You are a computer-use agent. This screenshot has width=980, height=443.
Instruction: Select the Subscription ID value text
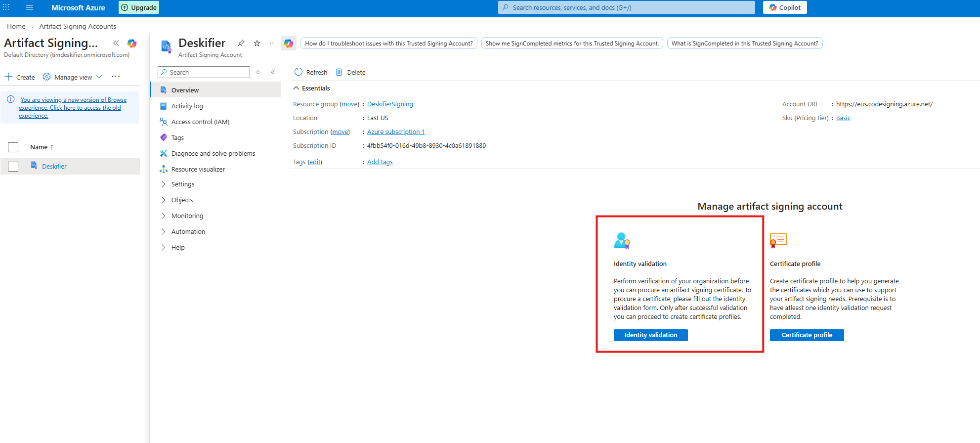(x=426, y=146)
